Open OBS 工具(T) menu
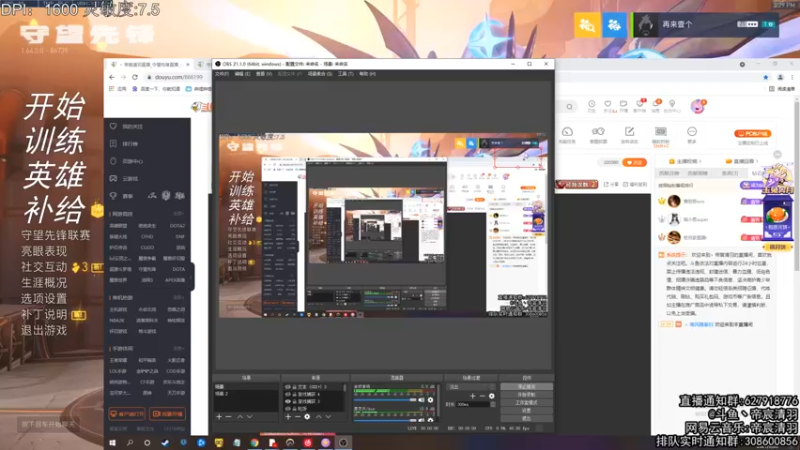Image resolution: width=800 pixels, height=450 pixels. point(345,74)
